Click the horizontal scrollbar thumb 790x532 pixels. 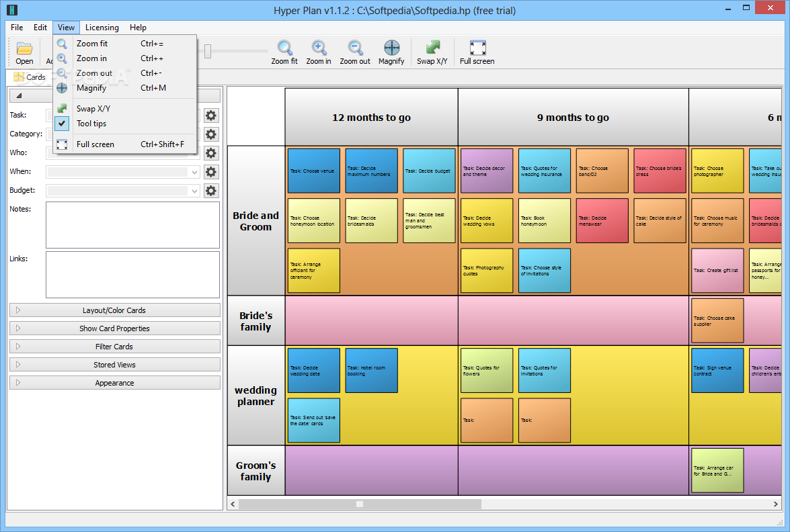coord(360,504)
